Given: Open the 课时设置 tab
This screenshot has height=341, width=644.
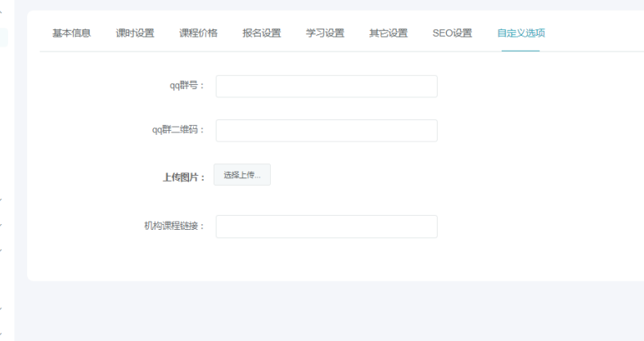Looking at the screenshot, I should tap(134, 34).
